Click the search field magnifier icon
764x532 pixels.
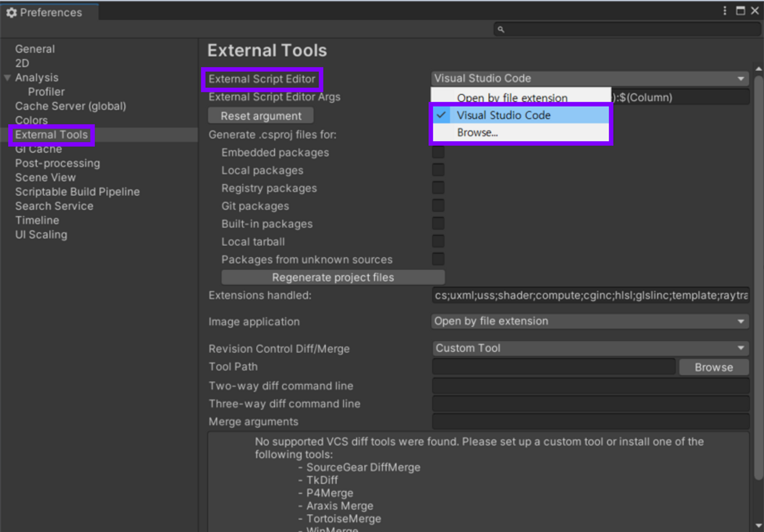pyautogui.click(x=501, y=29)
